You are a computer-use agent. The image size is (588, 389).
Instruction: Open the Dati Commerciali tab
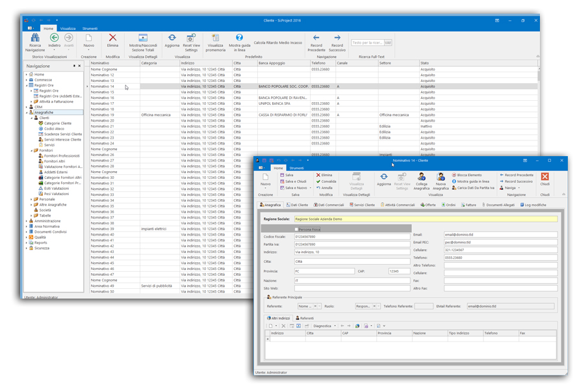click(x=329, y=205)
